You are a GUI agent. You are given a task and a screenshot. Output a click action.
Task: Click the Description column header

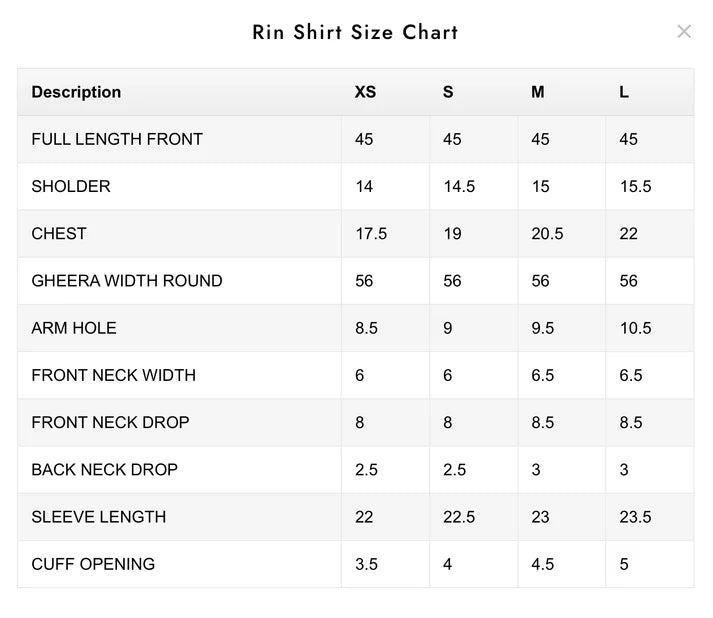tap(76, 92)
